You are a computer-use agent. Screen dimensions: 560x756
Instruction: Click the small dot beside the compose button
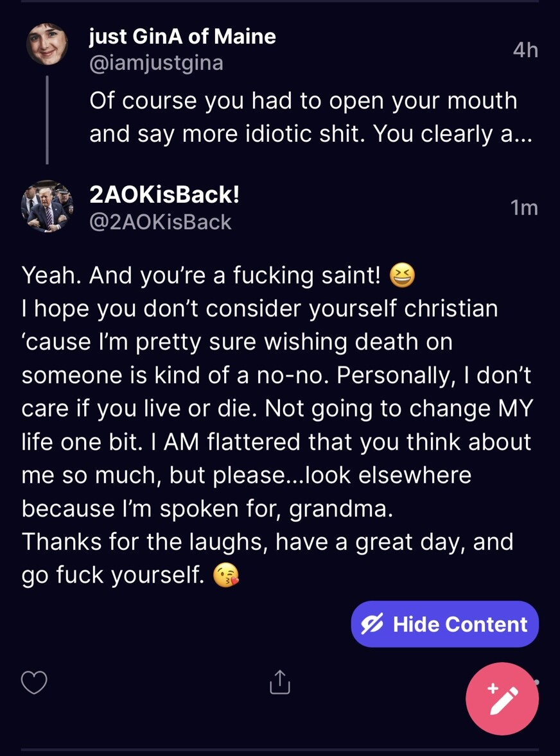536,682
